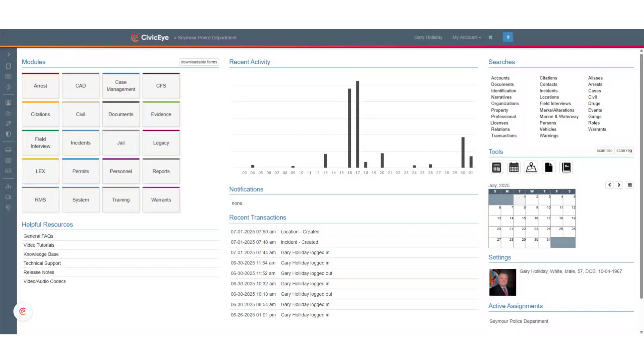Click the CivicEye floating chat icon

[23, 312]
